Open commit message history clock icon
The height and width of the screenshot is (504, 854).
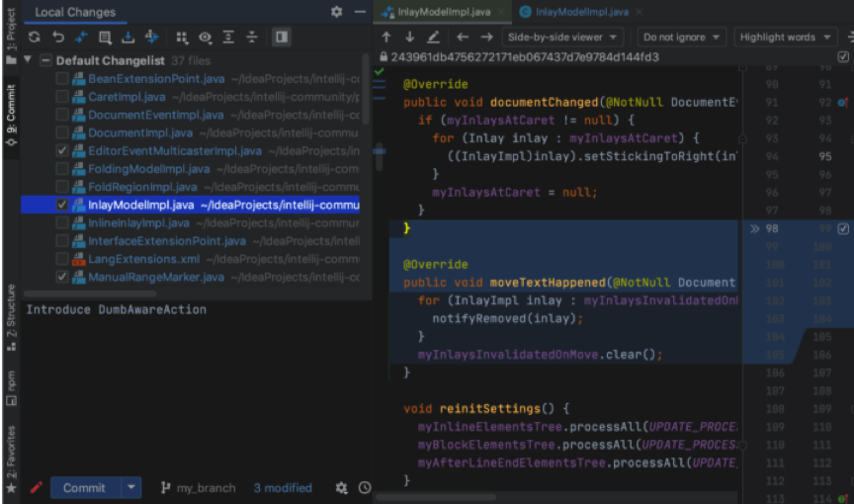coord(365,487)
